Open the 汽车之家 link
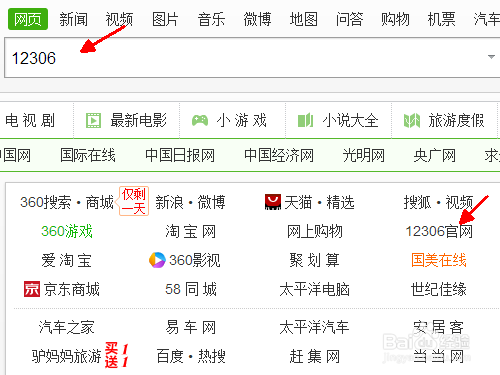The width and height of the screenshot is (500, 375). tap(67, 327)
